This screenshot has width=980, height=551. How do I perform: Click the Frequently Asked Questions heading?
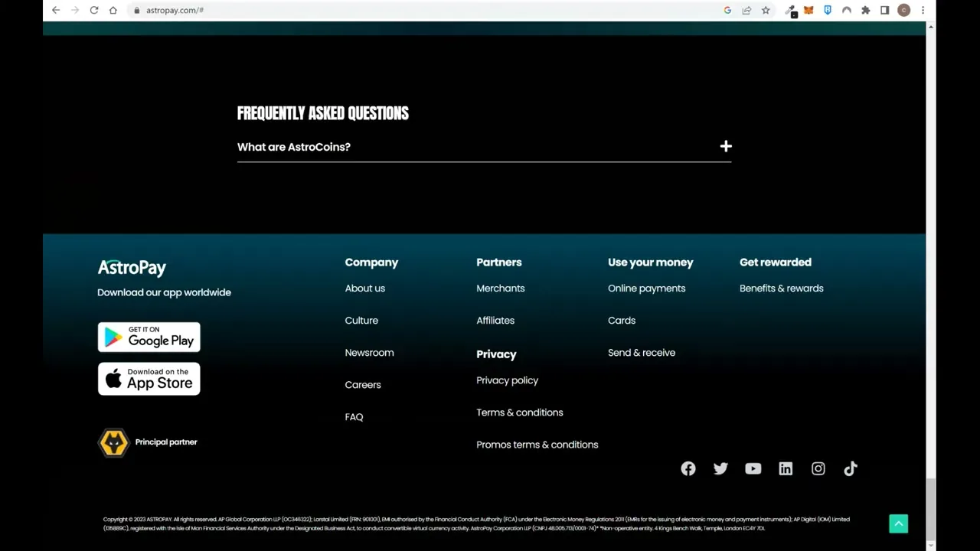point(322,113)
